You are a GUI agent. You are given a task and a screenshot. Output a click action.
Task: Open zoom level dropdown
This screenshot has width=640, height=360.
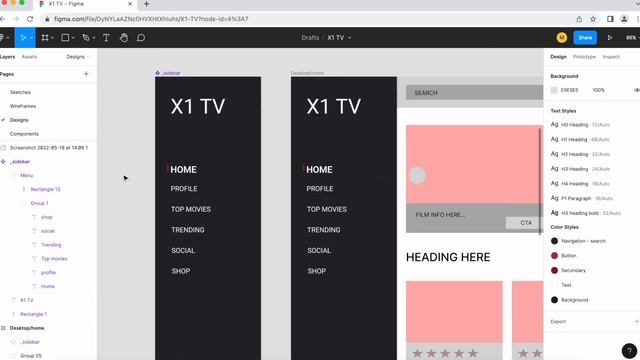(x=633, y=38)
